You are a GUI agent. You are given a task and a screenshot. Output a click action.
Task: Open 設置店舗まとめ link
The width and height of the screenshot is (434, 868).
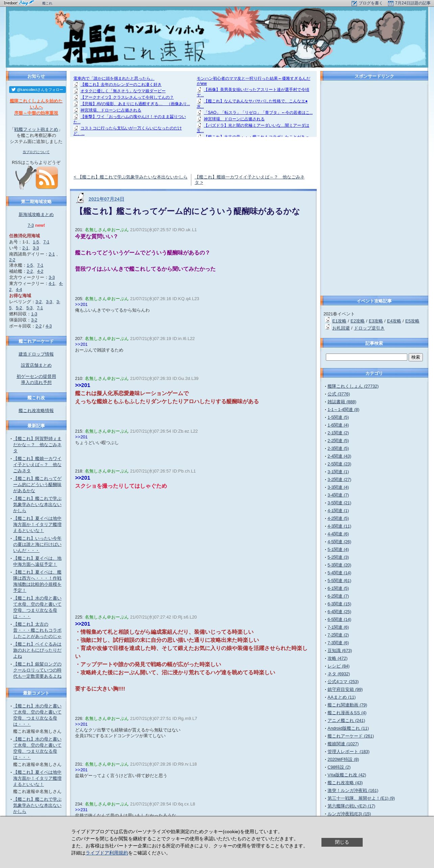tap(36, 365)
